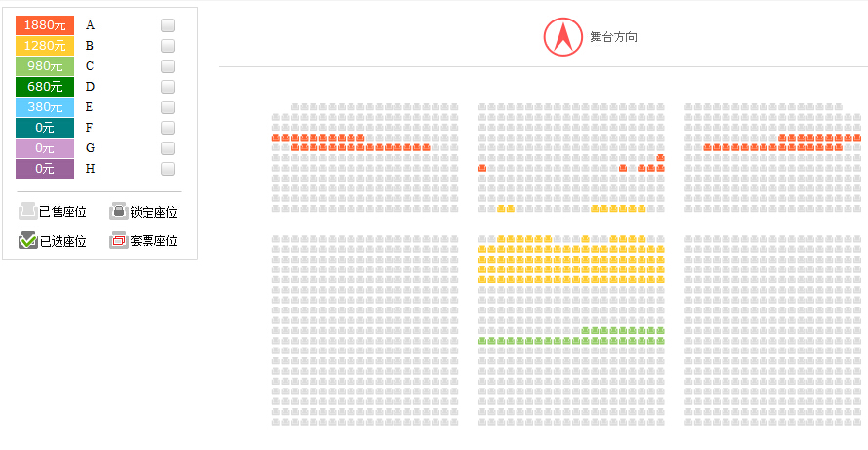Click the package ticket seat icon
The image size is (868, 450).
(118, 240)
